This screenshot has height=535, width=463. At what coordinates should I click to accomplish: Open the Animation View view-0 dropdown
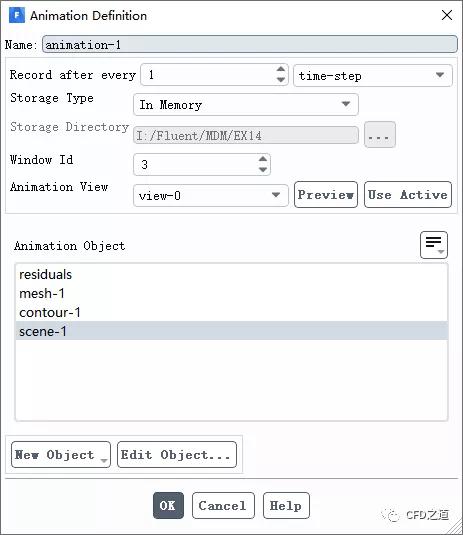211,196
